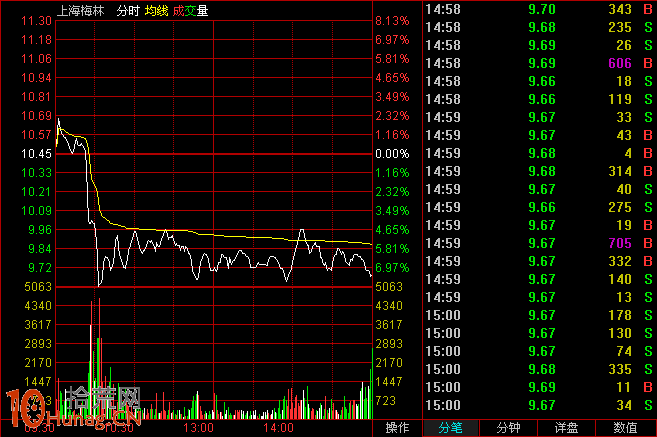
Task: Click the 8.13% percent axis label
Action: pos(392,21)
